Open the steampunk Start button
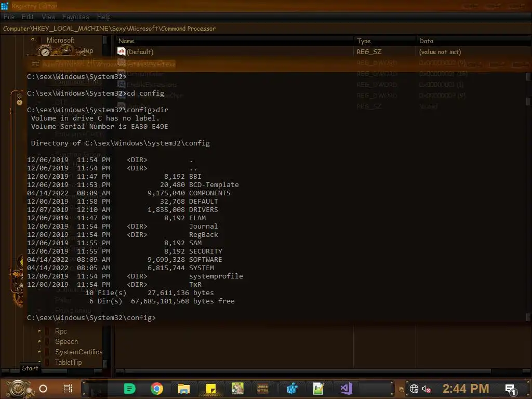 click(19, 389)
